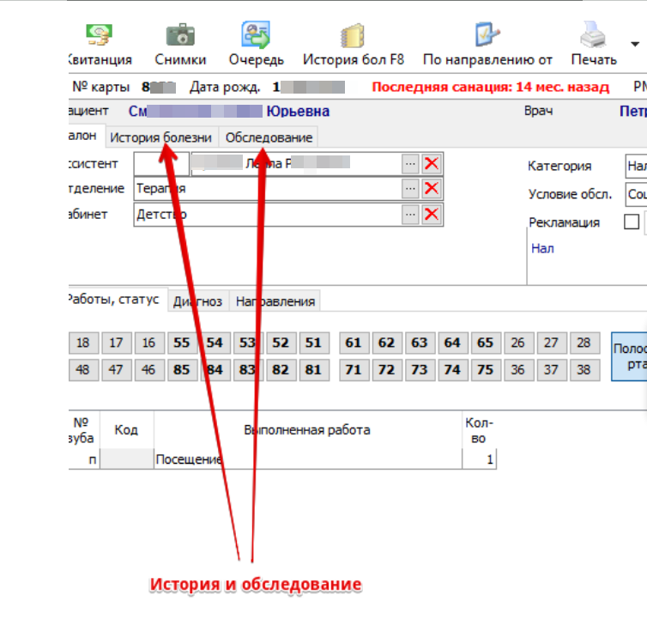Toggle the Рекламация checkbox

tap(632, 222)
